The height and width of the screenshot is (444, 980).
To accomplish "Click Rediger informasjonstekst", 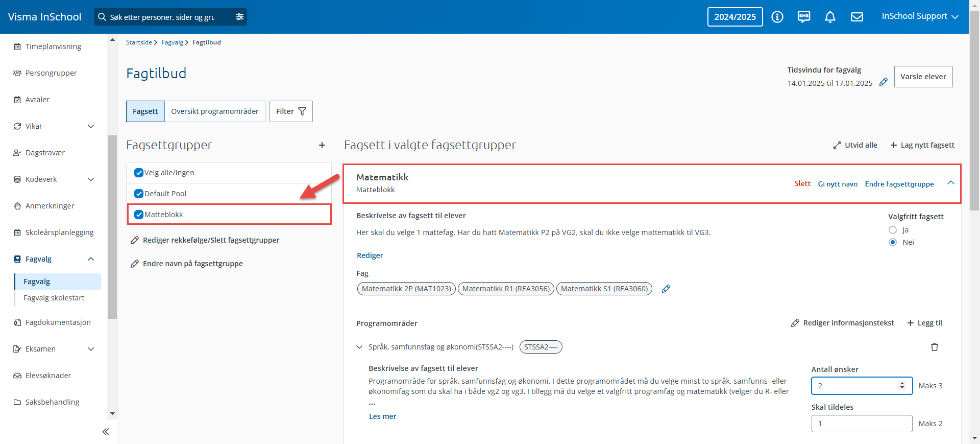I will [x=843, y=323].
